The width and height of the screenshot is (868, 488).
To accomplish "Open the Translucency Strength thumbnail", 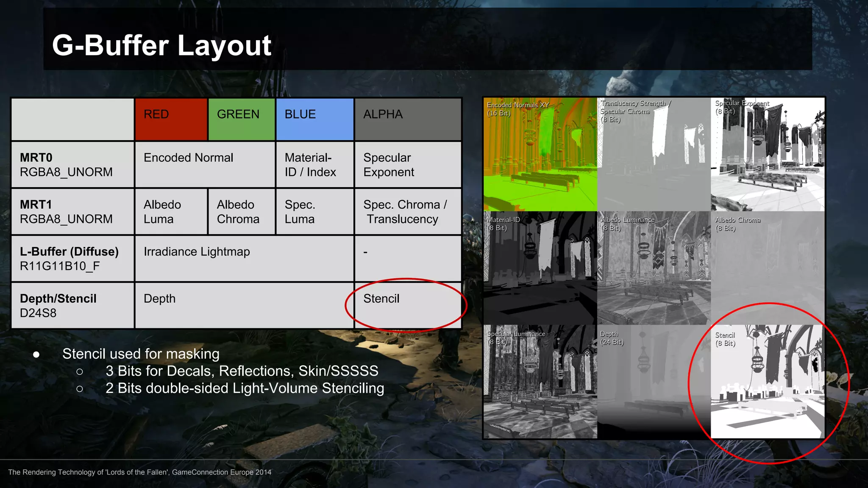I will [654, 155].
